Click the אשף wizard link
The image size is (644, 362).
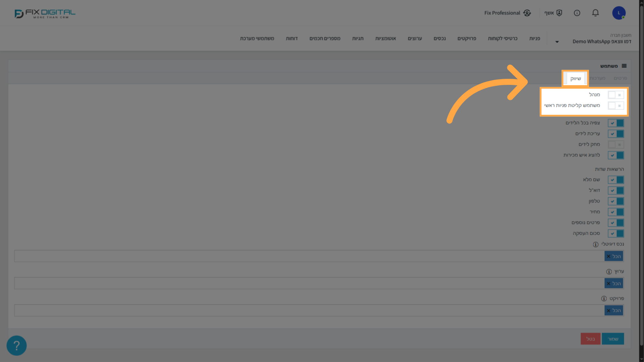point(549,13)
